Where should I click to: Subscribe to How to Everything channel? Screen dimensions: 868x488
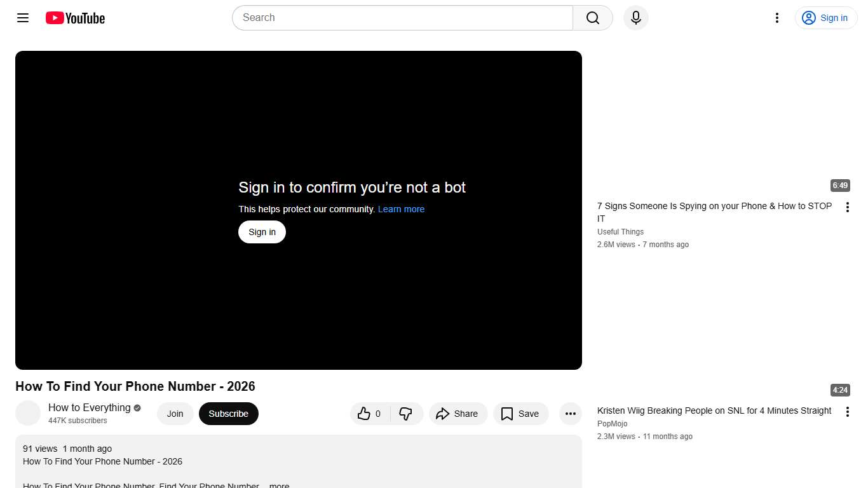228,414
